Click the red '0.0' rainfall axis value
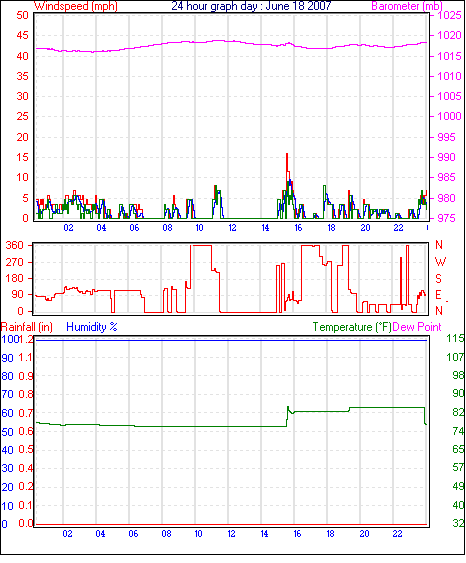 pyautogui.click(x=25, y=523)
